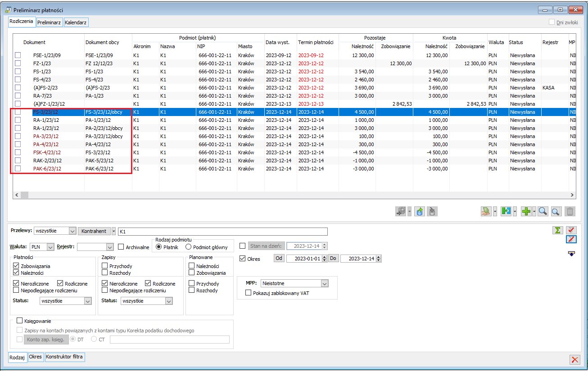The image size is (588, 371).
Task: Click the Od date button
Action: tap(279, 259)
